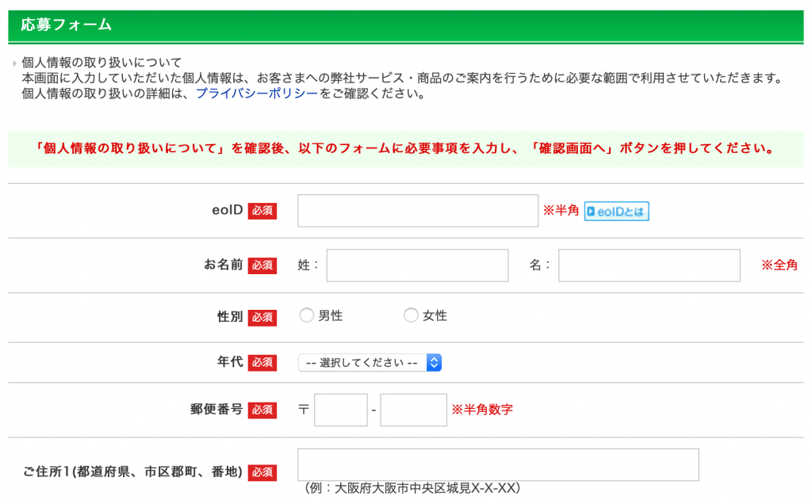Select the 女性 radio button
This screenshot has width=812, height=504.
click(411, 315)
